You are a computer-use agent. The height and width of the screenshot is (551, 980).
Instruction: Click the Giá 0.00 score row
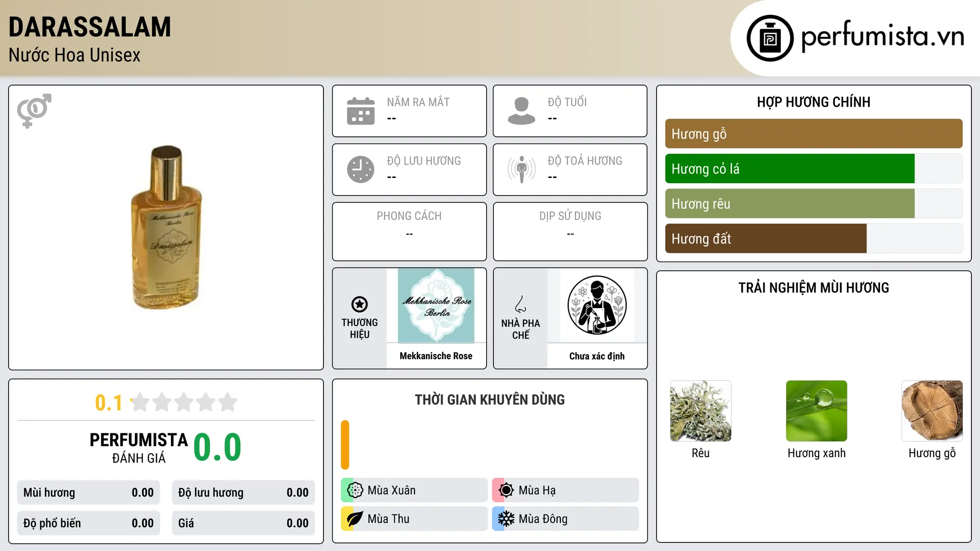[243, 523]
